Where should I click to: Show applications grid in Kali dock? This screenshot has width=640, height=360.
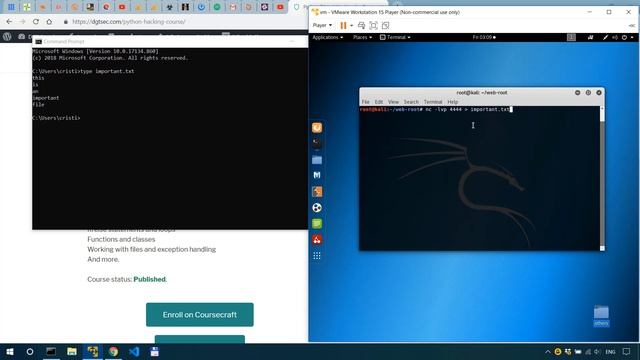click(317, 256)
